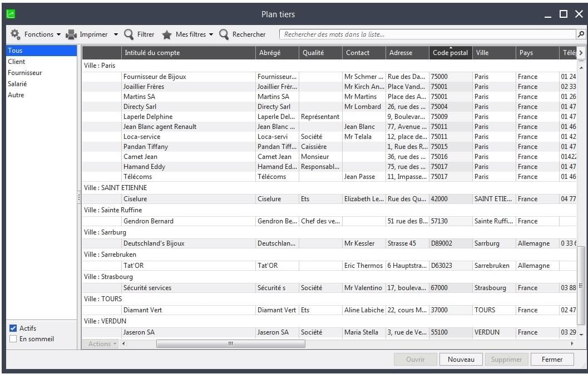Click the Fermer button

(552, 360)
